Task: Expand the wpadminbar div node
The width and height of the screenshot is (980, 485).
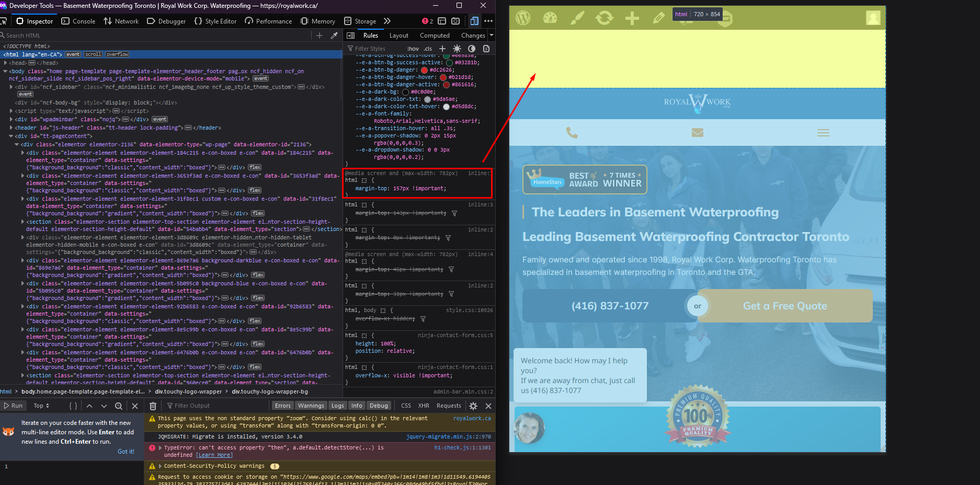Action: tap(12, 119)
